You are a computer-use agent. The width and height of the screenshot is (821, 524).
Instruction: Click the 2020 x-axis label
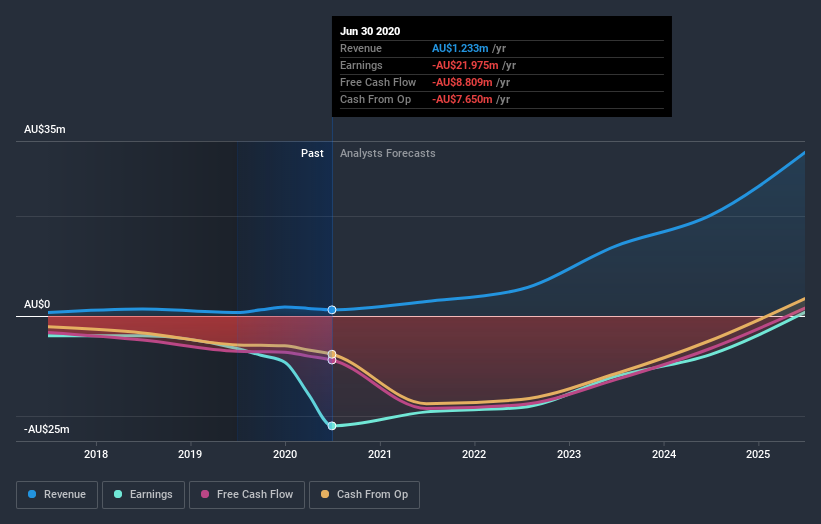(x=285, y=454)
